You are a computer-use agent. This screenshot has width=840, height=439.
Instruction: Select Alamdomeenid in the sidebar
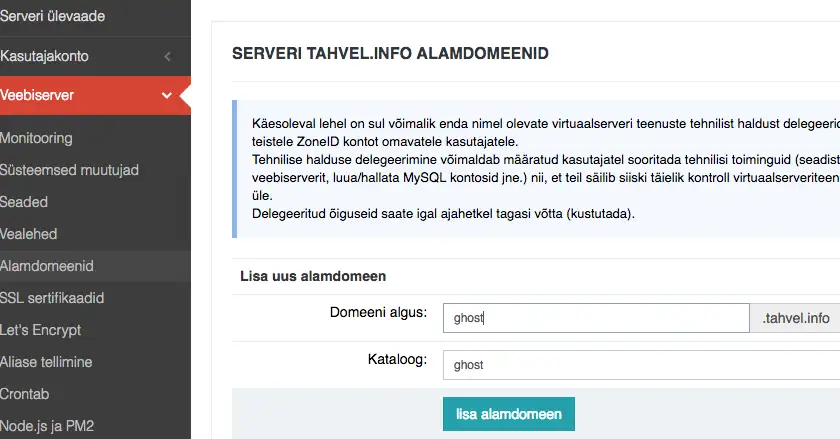pyautogui.click(x=47, y=266)
